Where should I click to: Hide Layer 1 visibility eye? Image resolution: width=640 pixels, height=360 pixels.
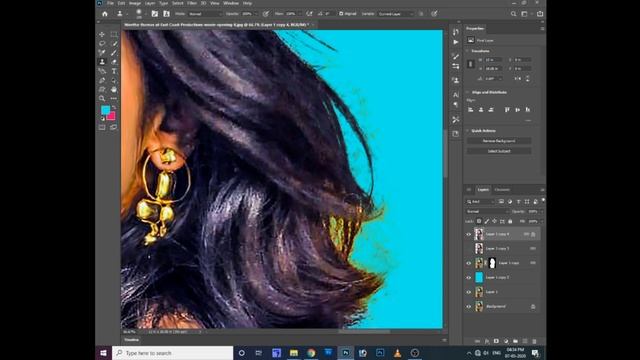tap(469, 292)
